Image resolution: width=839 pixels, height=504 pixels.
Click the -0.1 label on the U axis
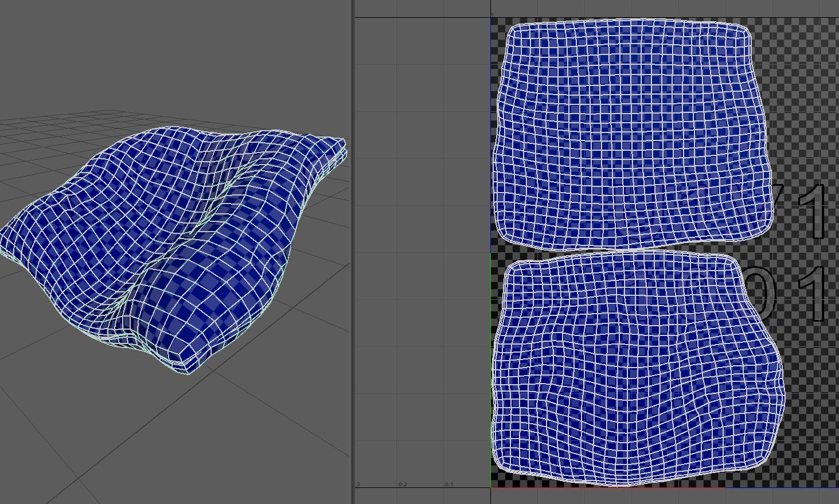pyautogui.click(x=448, y=485)
